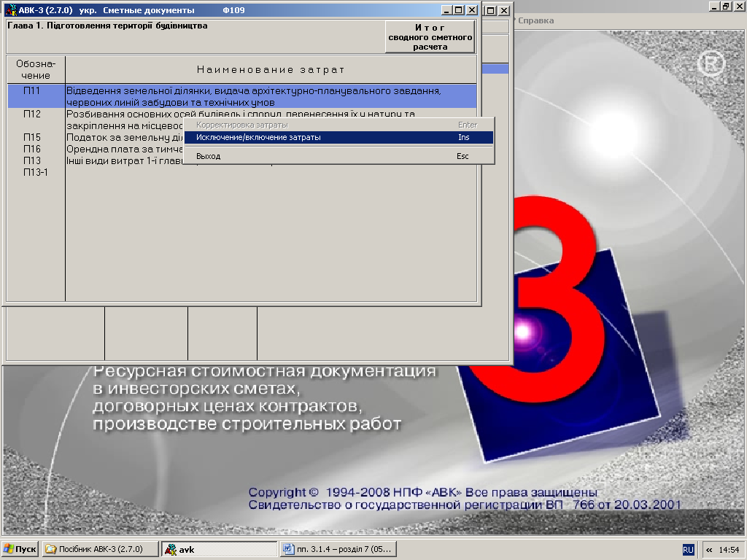Viewport: 747px width, 560px height.
Task: Maximize the Сметные документы window
Action: click(458, 10)
